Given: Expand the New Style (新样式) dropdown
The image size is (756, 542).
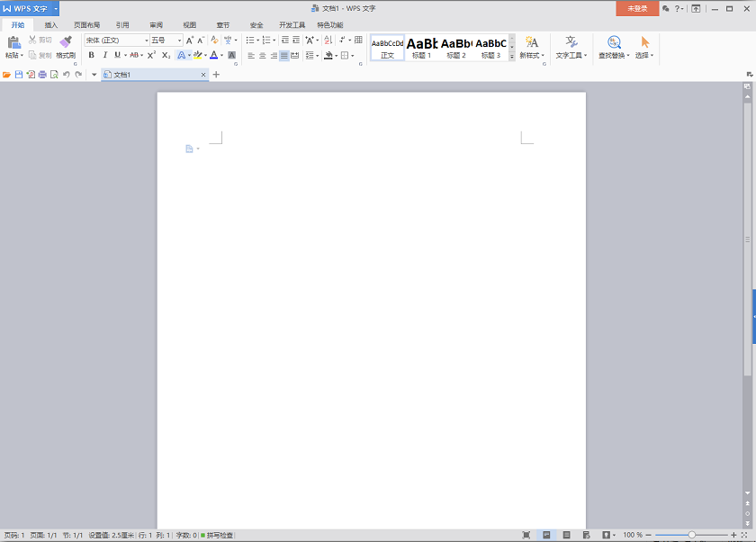Looking at the screenshot, I should pyautogui.click(x=531, y=56).
